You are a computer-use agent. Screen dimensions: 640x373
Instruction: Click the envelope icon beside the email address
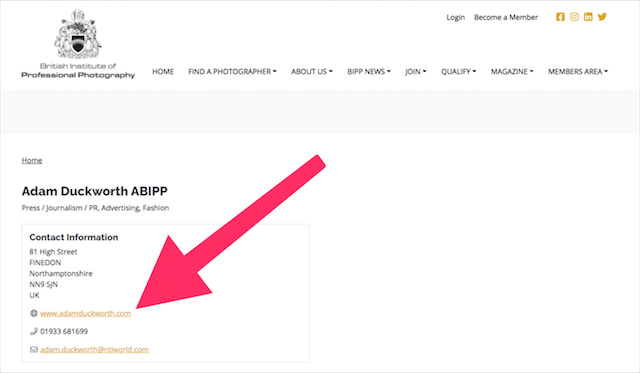click(x=34, y=349)
